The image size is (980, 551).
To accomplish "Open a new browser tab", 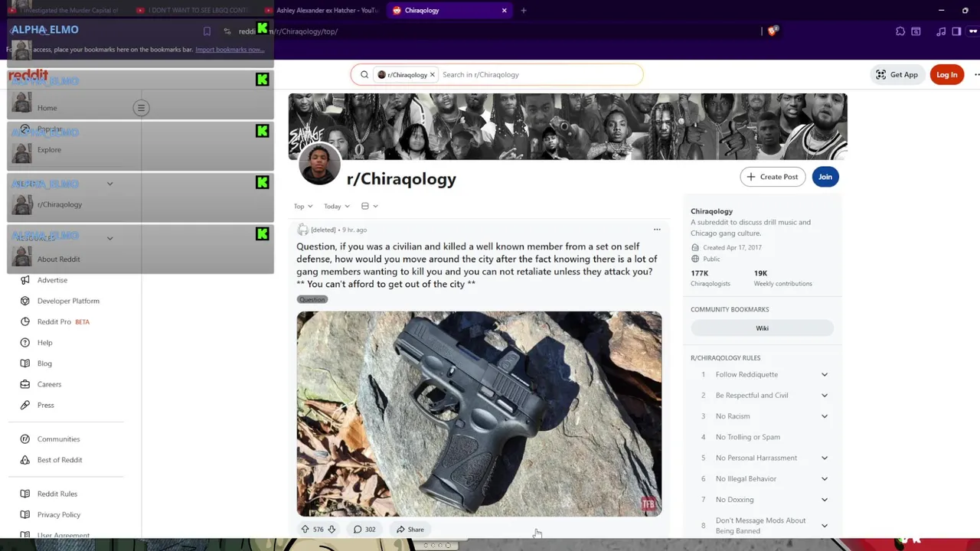I will pyautogui.click(x=524, y=11).
